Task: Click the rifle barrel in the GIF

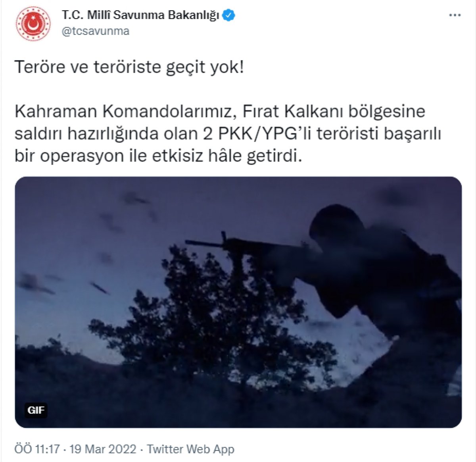Action: tap(206, 242)
